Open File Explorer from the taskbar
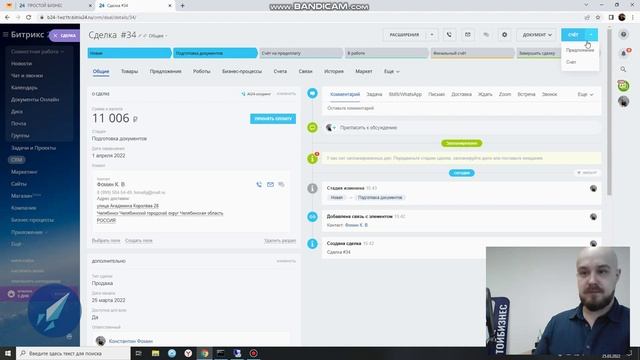 point(156,353)
